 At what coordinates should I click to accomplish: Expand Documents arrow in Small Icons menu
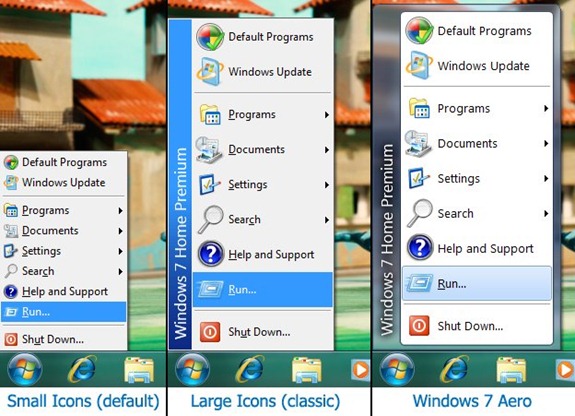[120, 231]
